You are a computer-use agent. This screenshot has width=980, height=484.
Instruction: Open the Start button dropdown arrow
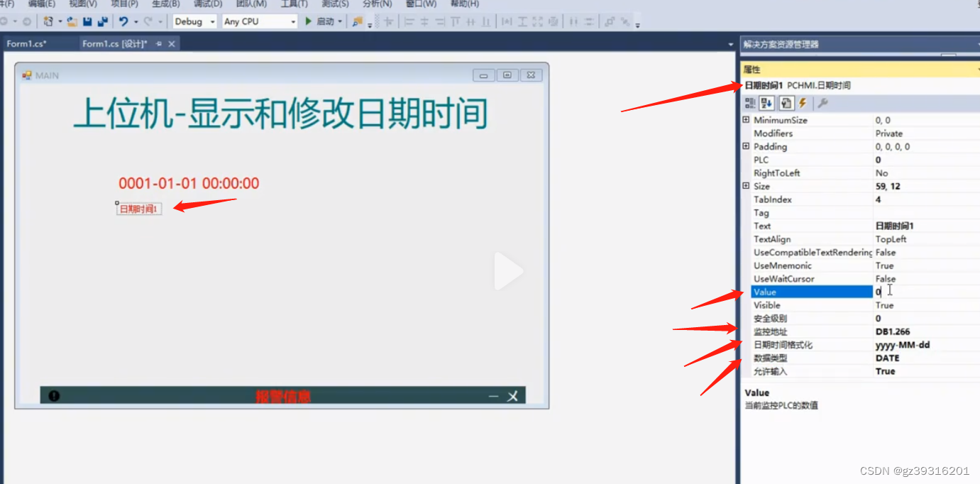point(340,21)
